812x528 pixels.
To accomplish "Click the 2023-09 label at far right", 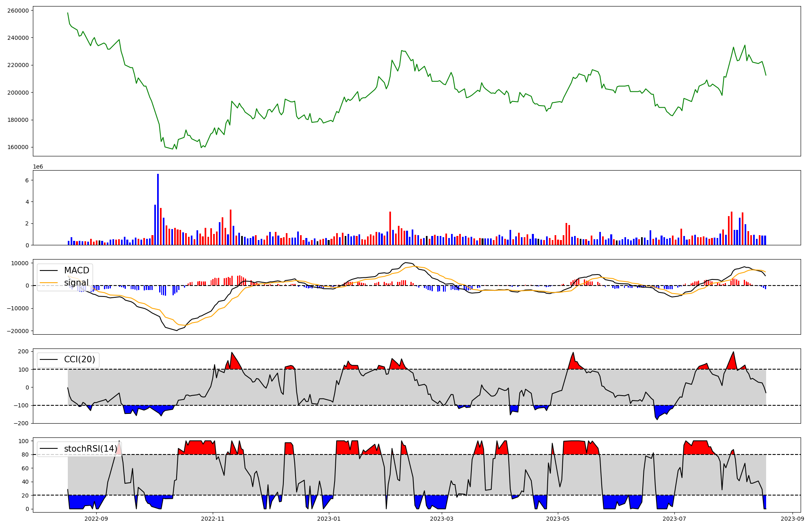I will point(792,519).
